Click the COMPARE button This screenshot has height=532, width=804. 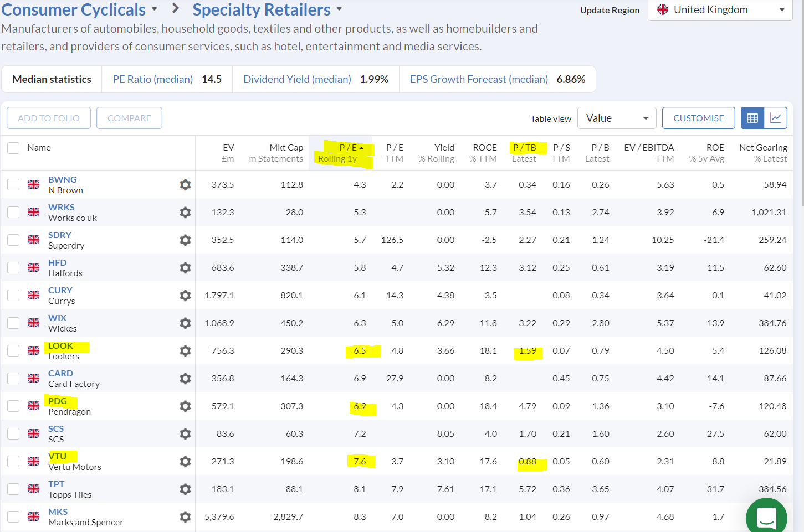[129, 118]
